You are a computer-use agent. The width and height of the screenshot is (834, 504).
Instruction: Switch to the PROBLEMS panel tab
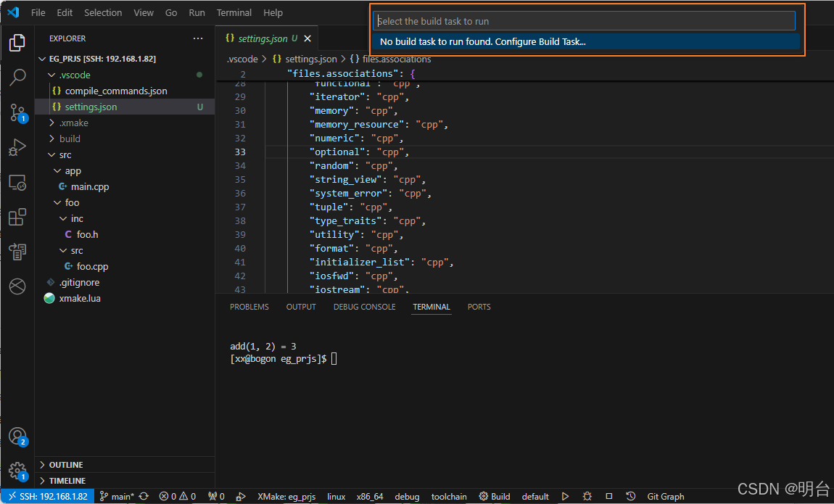[249, 307]
